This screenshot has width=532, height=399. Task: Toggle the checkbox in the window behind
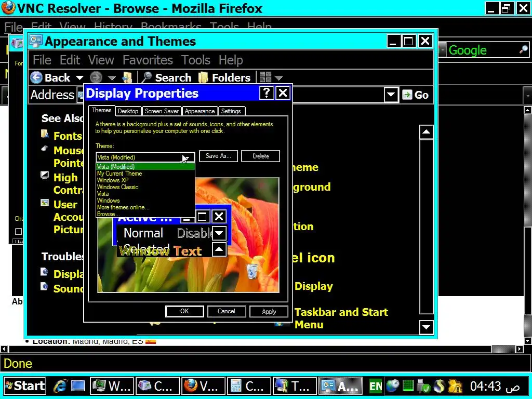(18, 231)
